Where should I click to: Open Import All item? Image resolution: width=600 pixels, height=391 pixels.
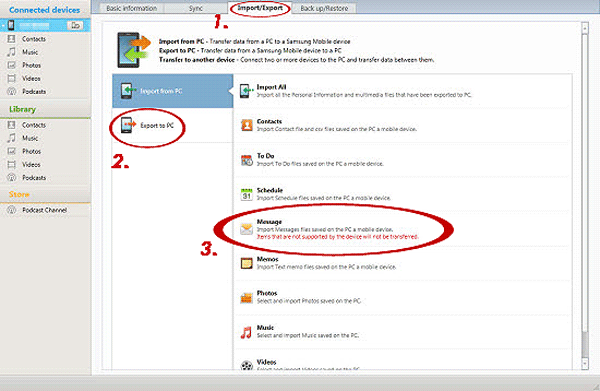tap(403, 91)
